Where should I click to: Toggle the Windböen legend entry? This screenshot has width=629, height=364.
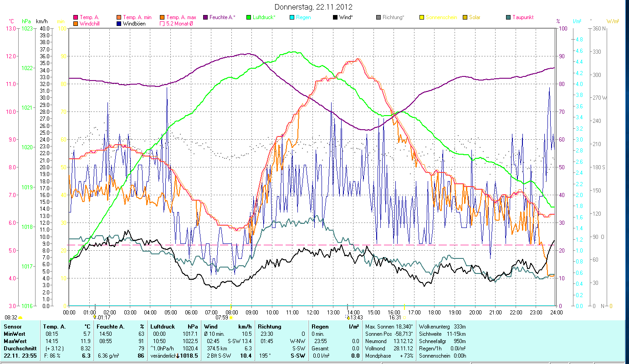coord(134,24)
